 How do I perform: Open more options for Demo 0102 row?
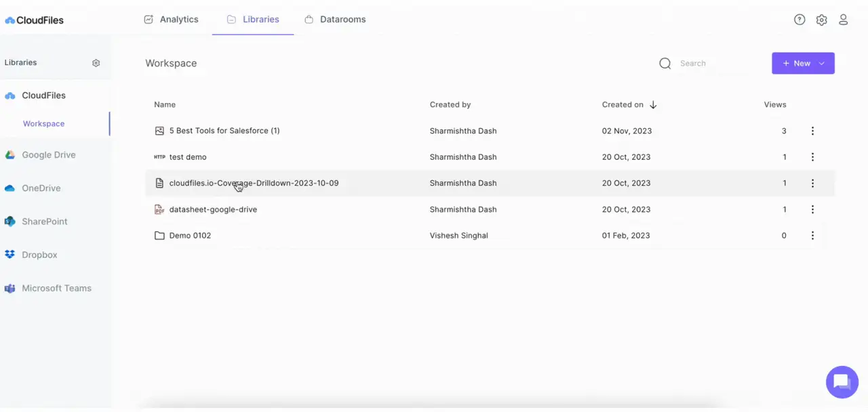click(812, 236)
